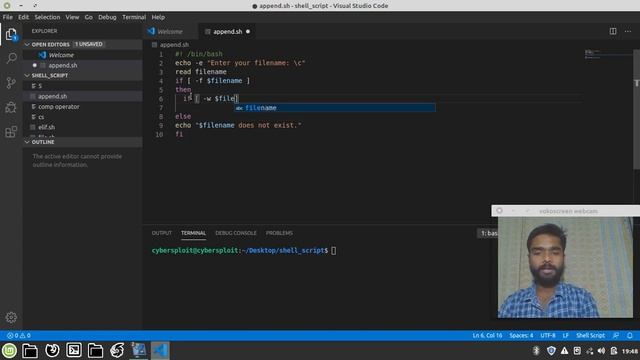This screenshot has width=640, height=360.
Task: Open the Help menu
Action: click(158, 17)
